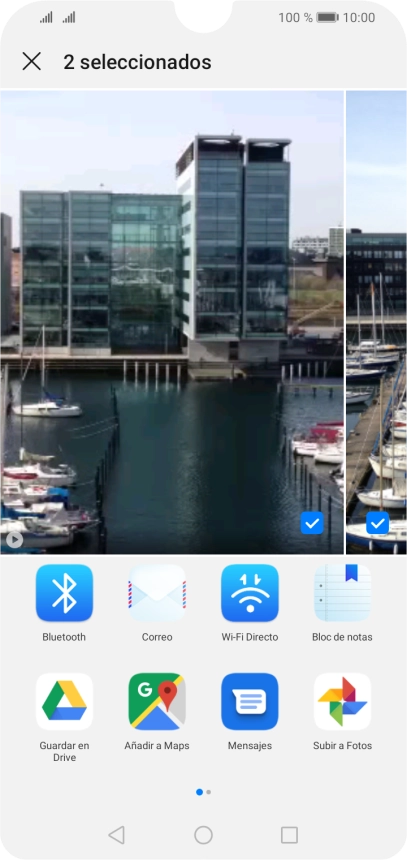Choose the Bloc de notas icon

click(x=342, y=593)
